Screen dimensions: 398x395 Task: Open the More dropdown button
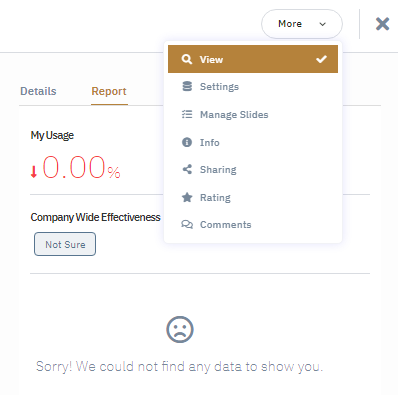click(x=302, y=24)
